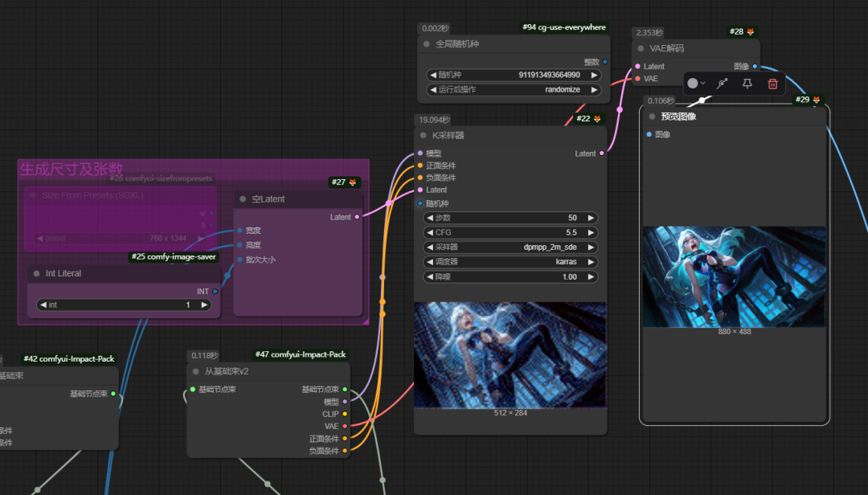
Task: Bypass the selected node using toolbar icon
Action: [722, 84]
